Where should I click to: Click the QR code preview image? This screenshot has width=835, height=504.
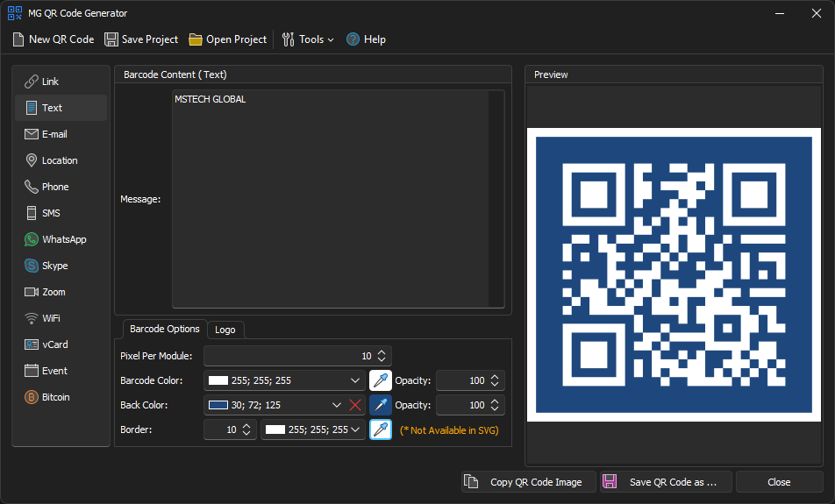coord(674,274)
